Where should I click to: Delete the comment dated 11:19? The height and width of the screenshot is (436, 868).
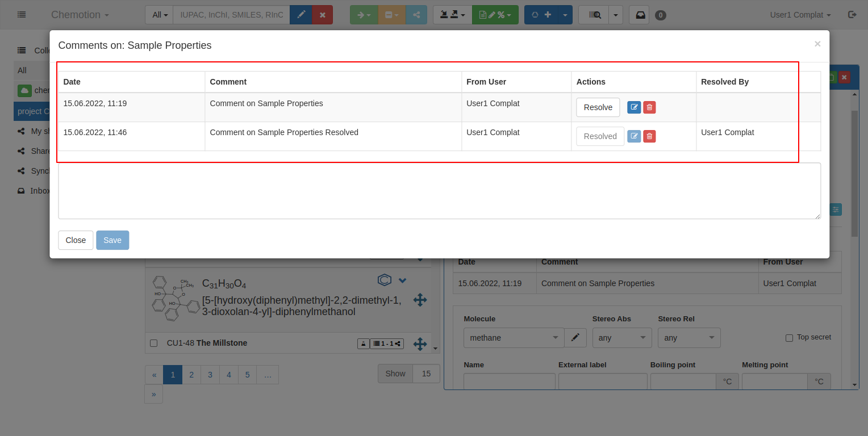point(649,107)
